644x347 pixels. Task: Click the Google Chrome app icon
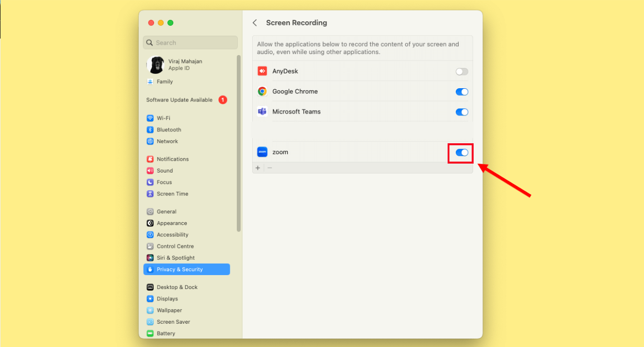point(262,91)
